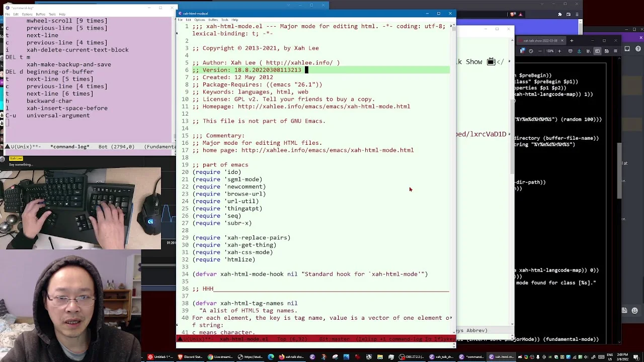Click Firefox 133% zoom level indicator
Viewport: 644px width, 362px height.
point(550,51)
